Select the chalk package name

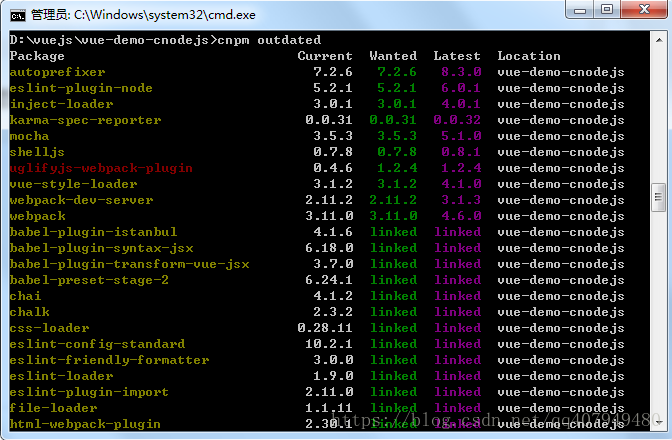point(29,312)
